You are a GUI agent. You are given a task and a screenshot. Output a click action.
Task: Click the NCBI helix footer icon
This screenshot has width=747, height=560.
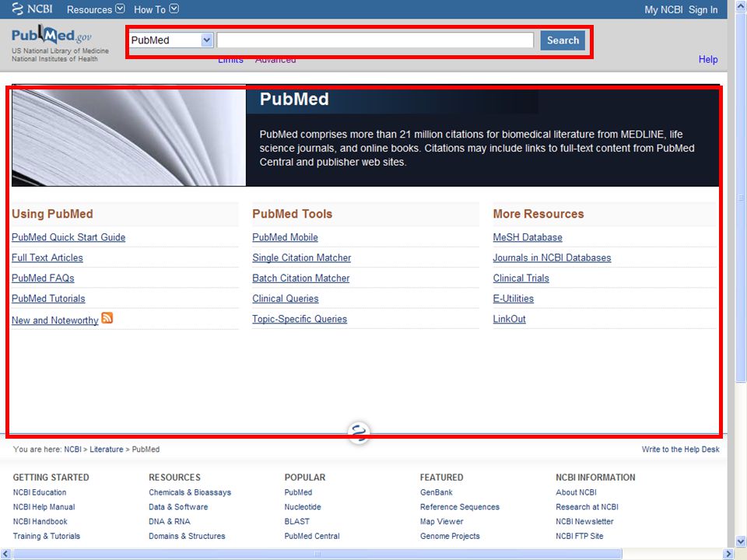(358, 432)
